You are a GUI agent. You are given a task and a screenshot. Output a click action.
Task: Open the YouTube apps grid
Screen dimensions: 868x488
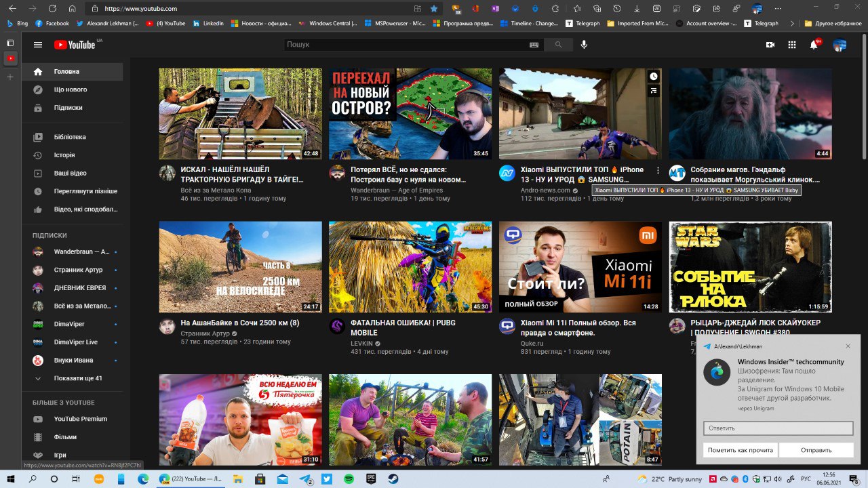point(792,45)
